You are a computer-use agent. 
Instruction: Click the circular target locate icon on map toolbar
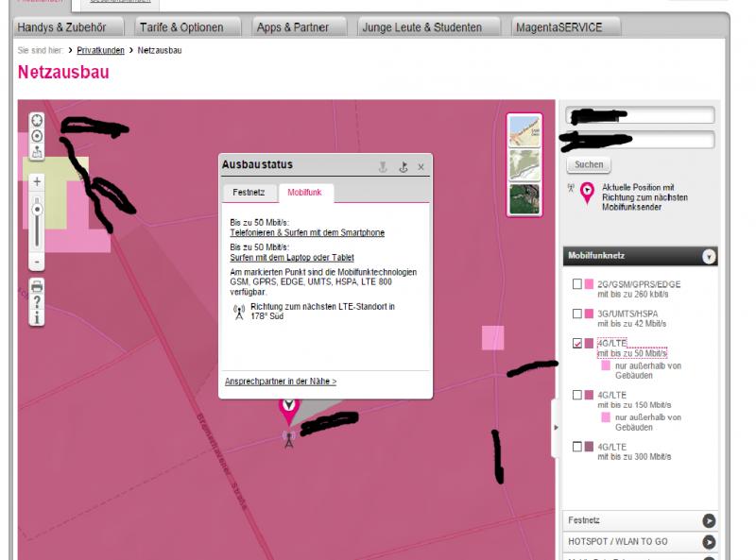(37, 136)
